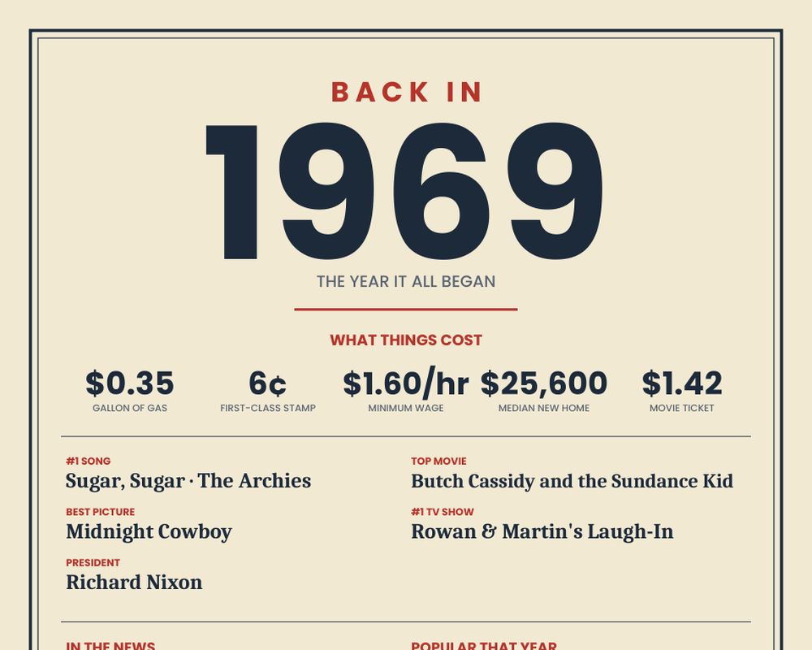Screen dimensions: 812x650
Task: Select the 6¢ first-class stamp value
Action: coord(268,383)
